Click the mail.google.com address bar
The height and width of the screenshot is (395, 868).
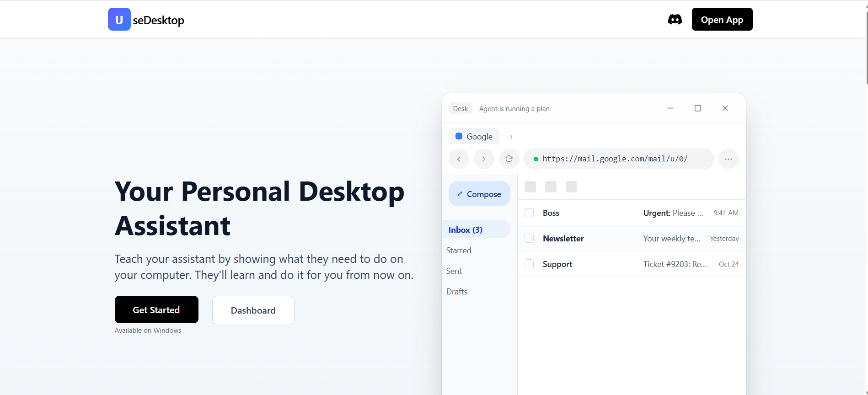(619, 159)
